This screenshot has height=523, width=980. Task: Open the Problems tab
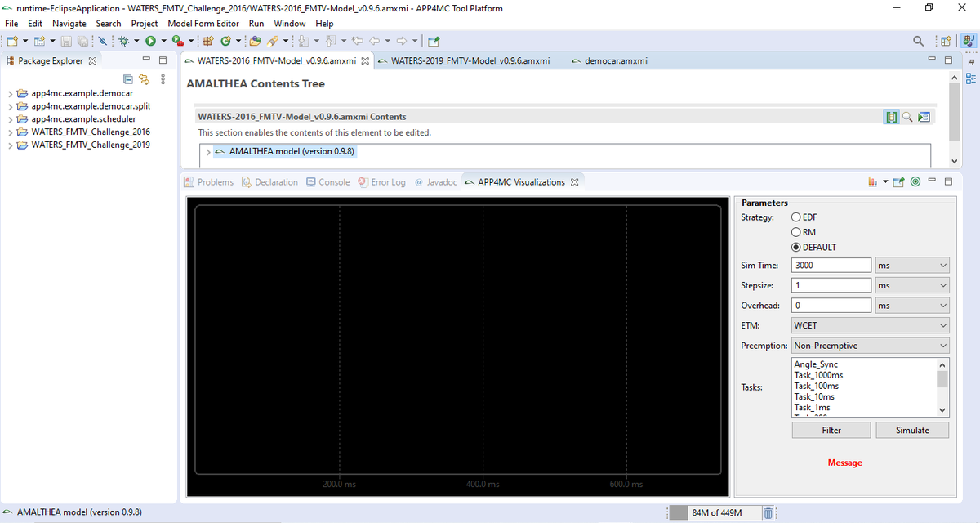tap(208, 181)
